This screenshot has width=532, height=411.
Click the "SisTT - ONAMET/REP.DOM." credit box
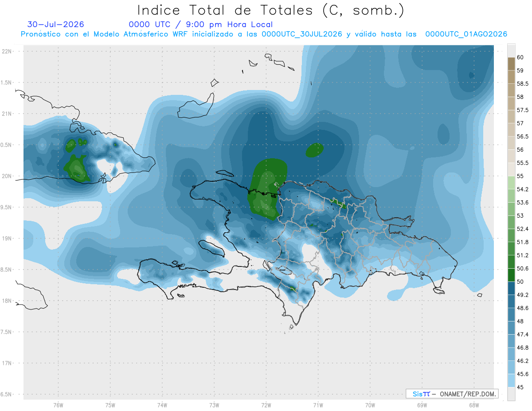452,394
